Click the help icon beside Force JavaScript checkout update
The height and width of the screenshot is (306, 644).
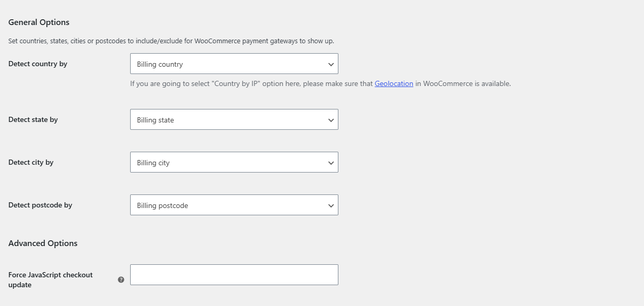tap(121, 280)
